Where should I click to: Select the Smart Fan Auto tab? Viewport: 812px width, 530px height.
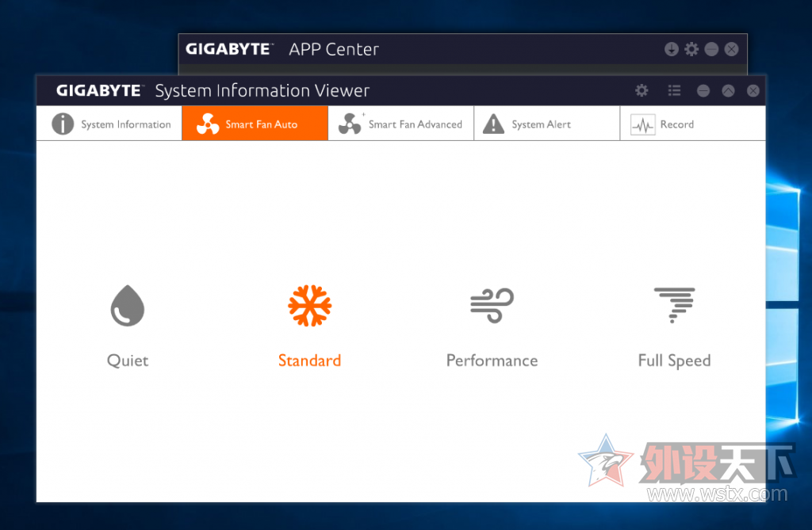click(255, 124)
